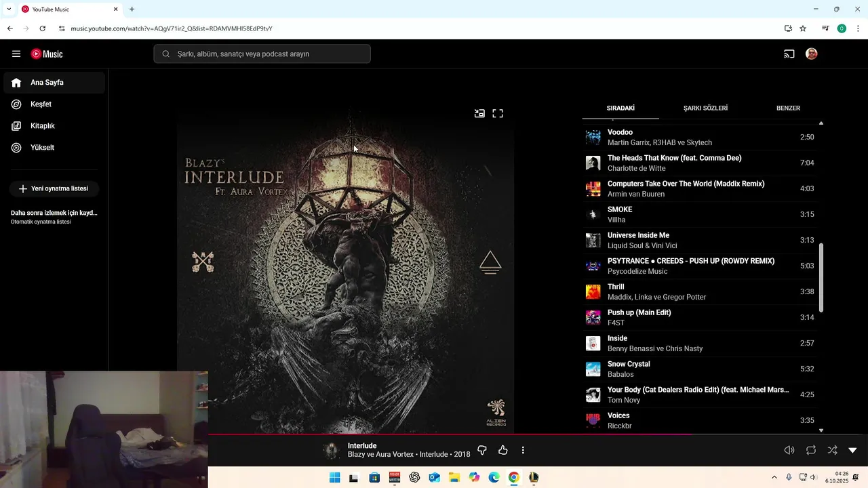Switch to the BENZER tab
This screenshot has height=488, width=868.
point(788,108)
